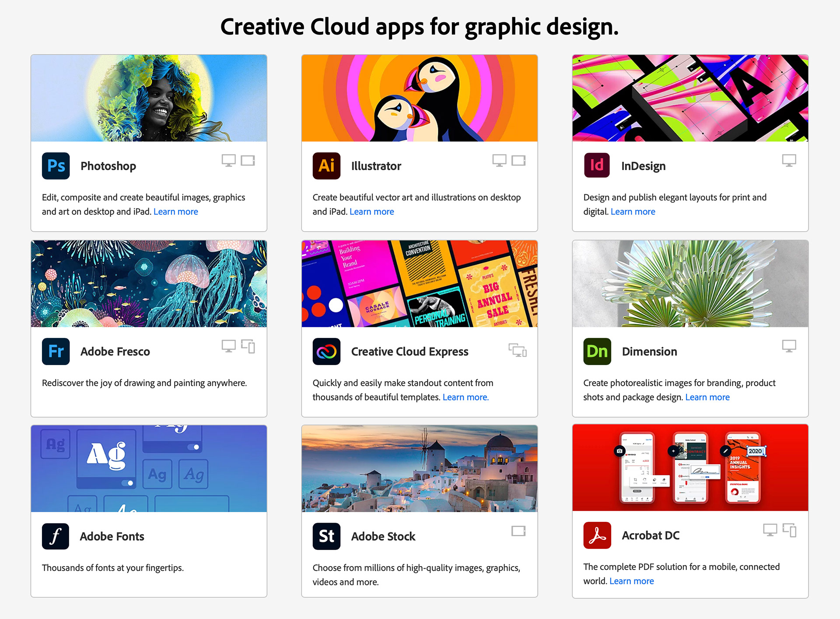Viewport: 840px width, 619px height.
Task: Click the desktop monitor icon on Dimension card
Action: coord(789,346)
